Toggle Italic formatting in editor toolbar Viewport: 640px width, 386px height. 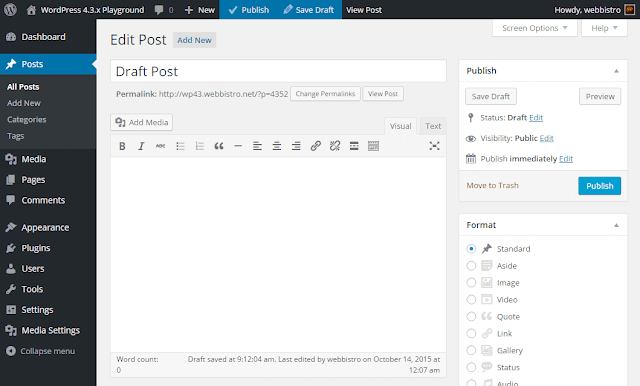coord(141,146)
